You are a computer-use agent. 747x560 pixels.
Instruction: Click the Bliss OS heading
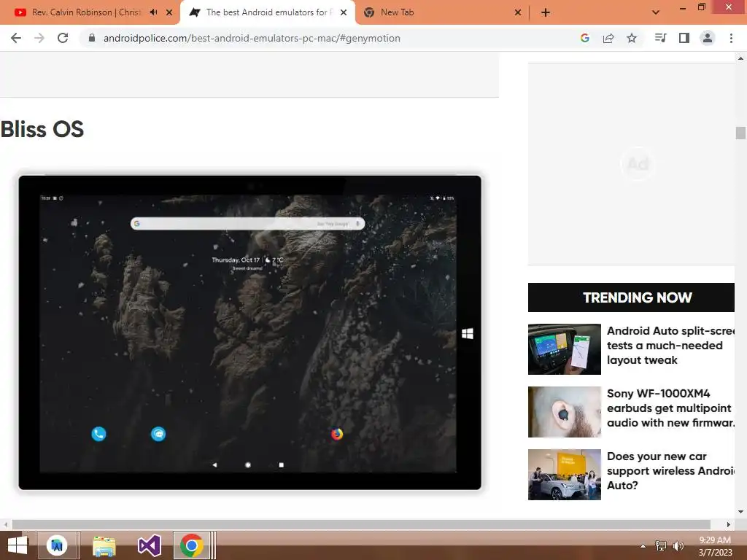[42, 129]
